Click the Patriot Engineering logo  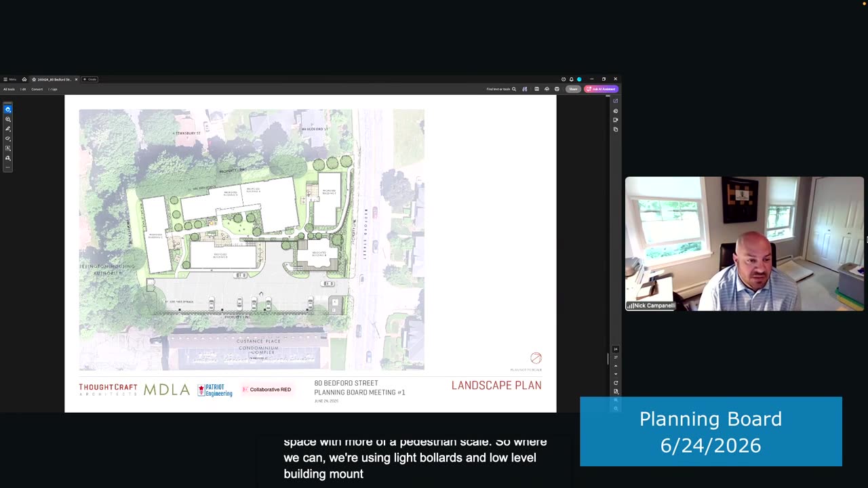[215, 390]
